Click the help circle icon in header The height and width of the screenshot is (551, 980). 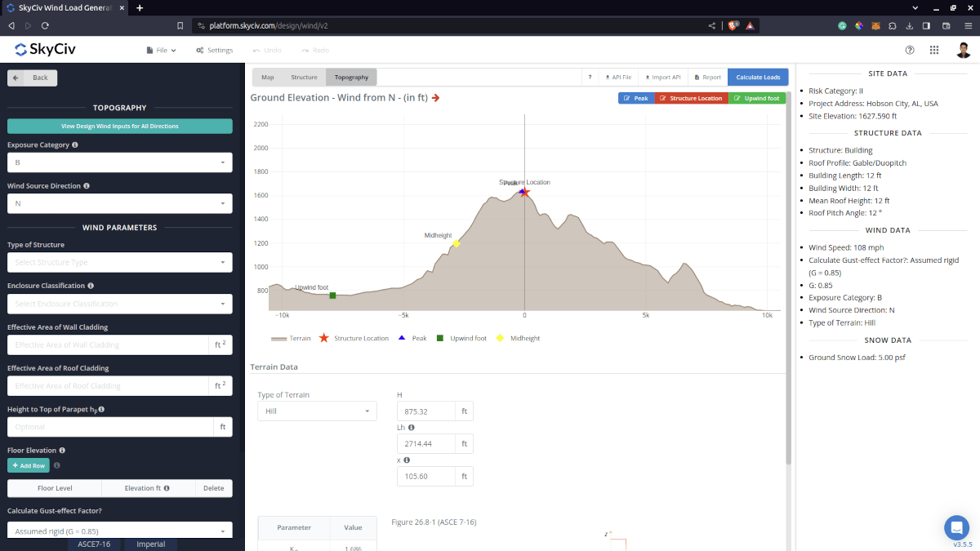pyautogui.click(x=910, y=50)
